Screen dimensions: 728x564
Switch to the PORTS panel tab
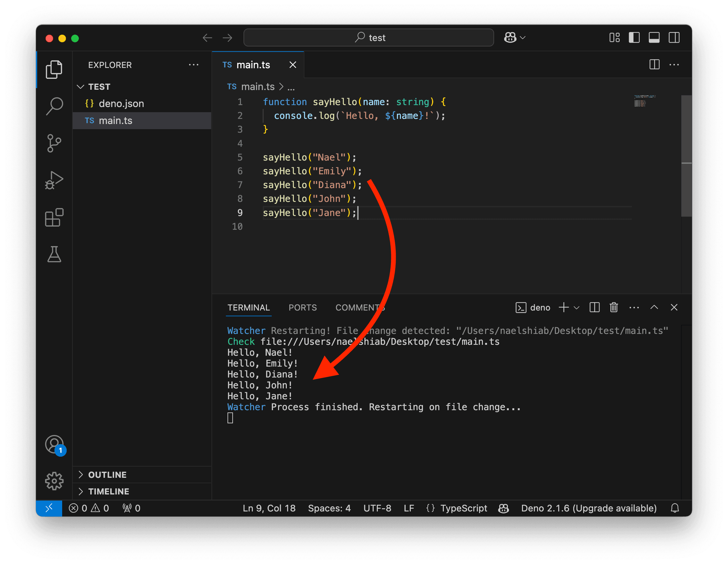[303, 307]
